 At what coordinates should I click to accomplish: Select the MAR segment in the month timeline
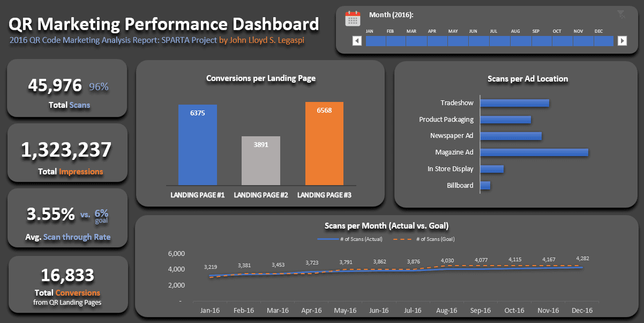(x=417, y=41)
